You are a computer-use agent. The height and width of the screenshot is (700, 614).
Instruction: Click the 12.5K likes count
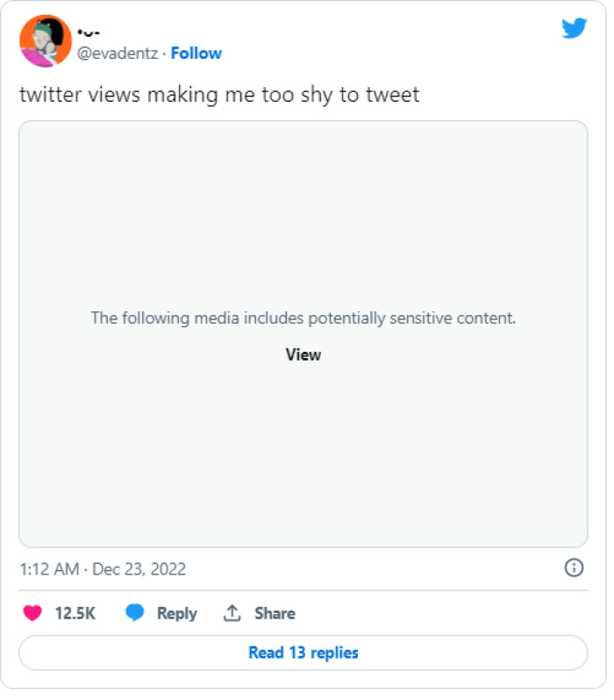pos(75,613)
